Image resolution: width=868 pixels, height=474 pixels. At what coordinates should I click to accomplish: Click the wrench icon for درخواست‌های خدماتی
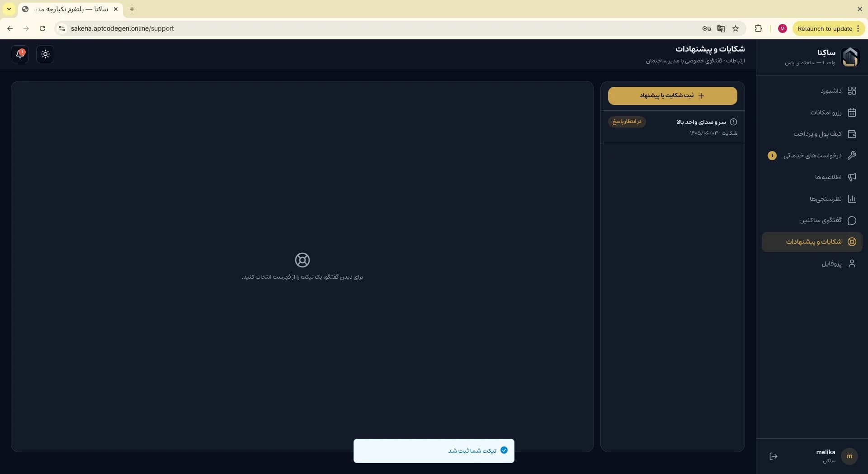(x=852, y=156)
